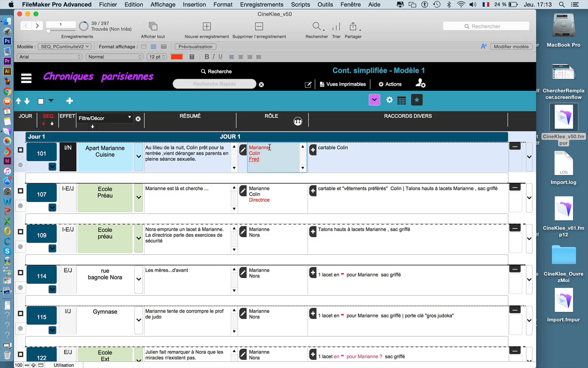
Task: Open the Enregistrements menu
Action: point(262,4)
